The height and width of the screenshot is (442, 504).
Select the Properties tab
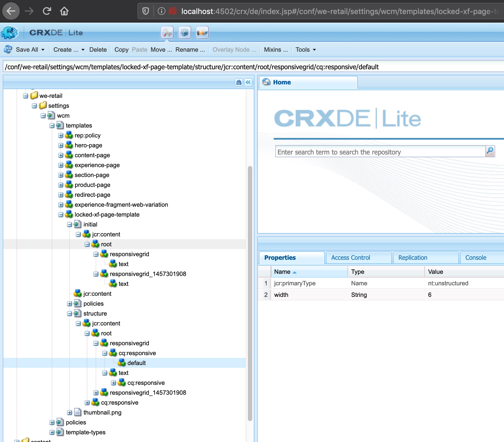coord(291,258)
